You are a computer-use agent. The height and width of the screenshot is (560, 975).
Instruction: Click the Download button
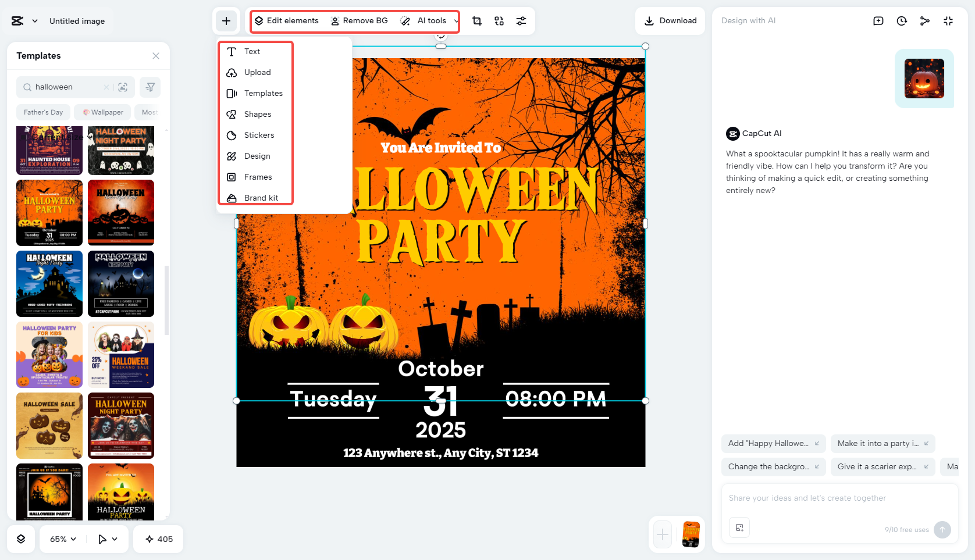point(670,20)
